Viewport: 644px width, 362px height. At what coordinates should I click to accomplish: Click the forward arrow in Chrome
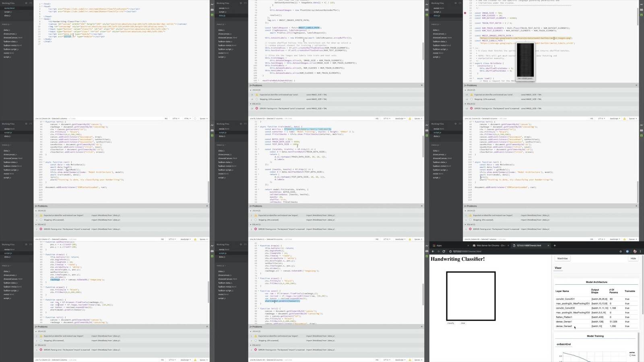[x=438, y=251]
